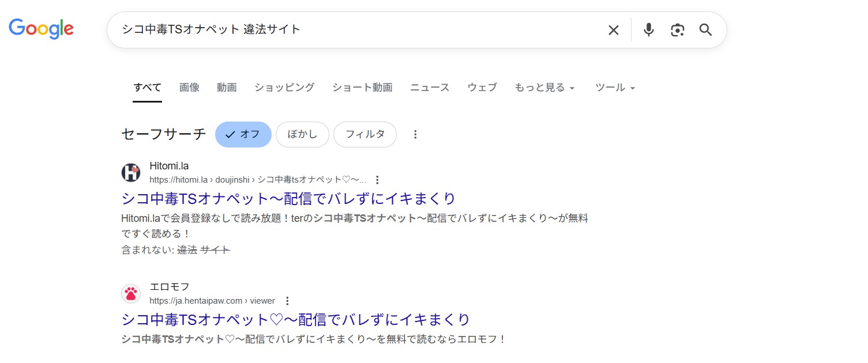Select the ニュース search tab
The height and width of the screenshot is (363, 868).
point(429,87)
